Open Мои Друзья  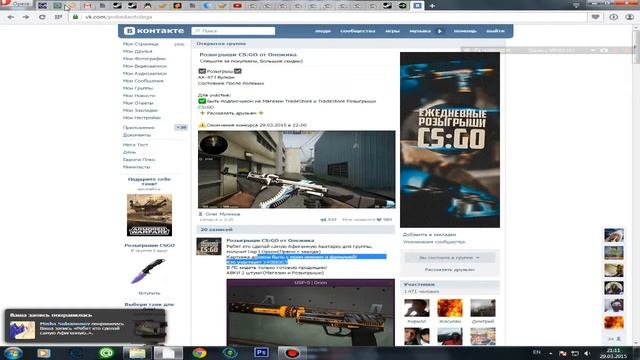click(138, 51)
